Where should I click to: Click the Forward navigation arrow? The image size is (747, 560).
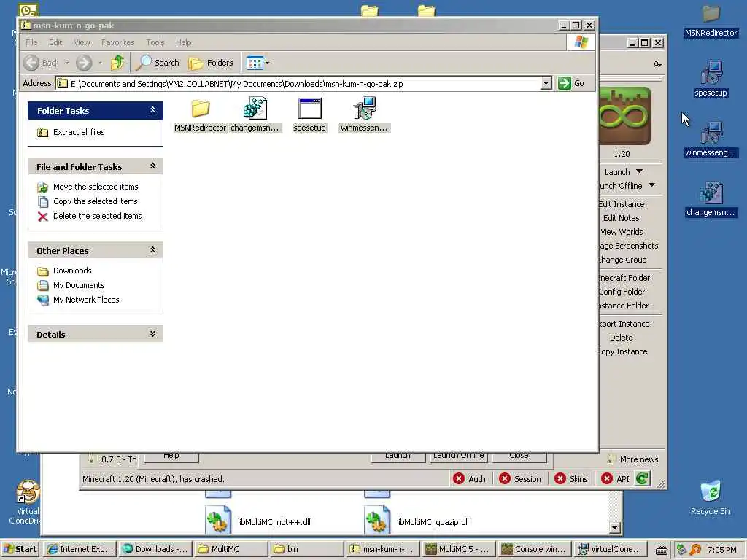84,63
